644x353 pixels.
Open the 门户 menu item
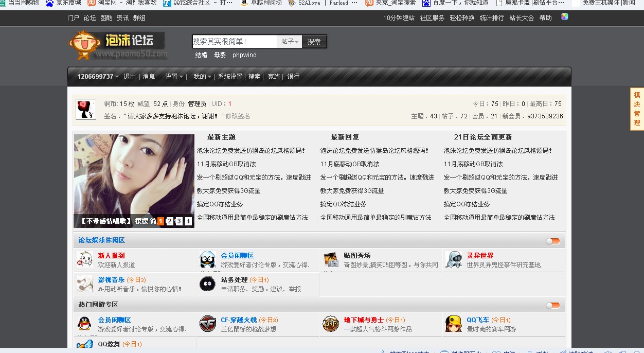tap(73, 18)
